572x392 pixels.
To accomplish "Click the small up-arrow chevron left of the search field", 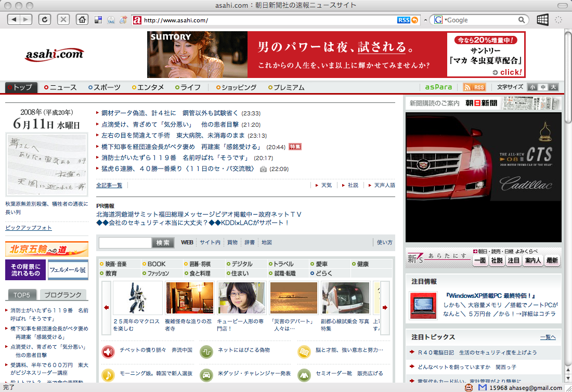I will point(425,20).
